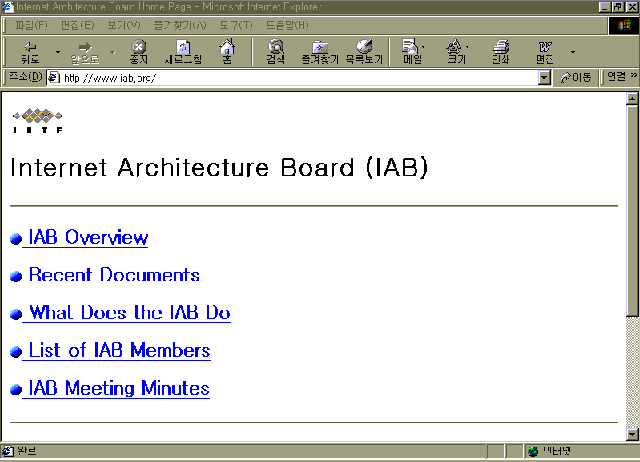Screen dimensions: 640x462
Task: Open the Edit menu (편집)
Action: [78, 25]
